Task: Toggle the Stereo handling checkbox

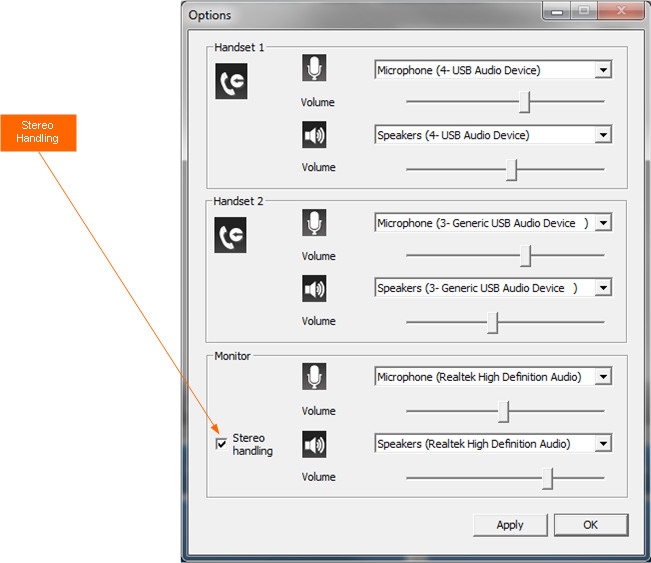Action: pos(221,444)
